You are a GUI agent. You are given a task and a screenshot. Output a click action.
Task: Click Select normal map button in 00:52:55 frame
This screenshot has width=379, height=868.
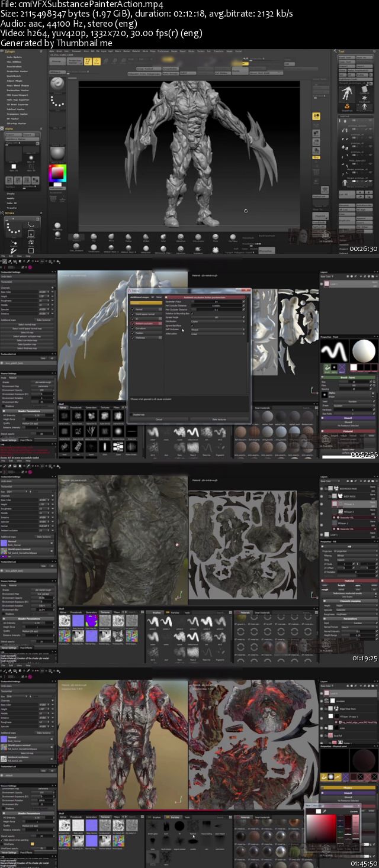28,324
